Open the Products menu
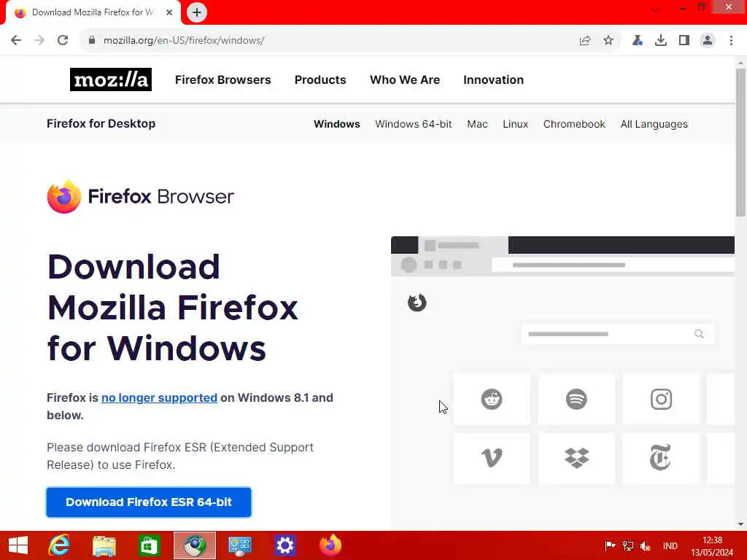 (320, 79)
